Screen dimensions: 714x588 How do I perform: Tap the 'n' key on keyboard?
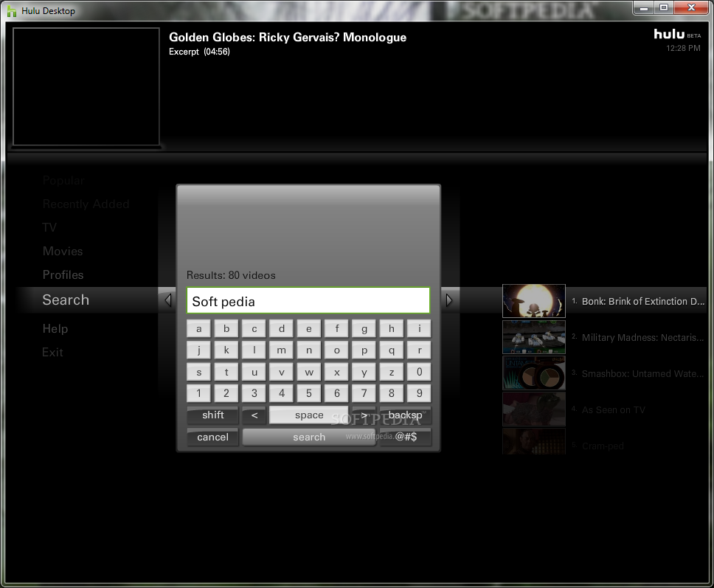[309, 350]
